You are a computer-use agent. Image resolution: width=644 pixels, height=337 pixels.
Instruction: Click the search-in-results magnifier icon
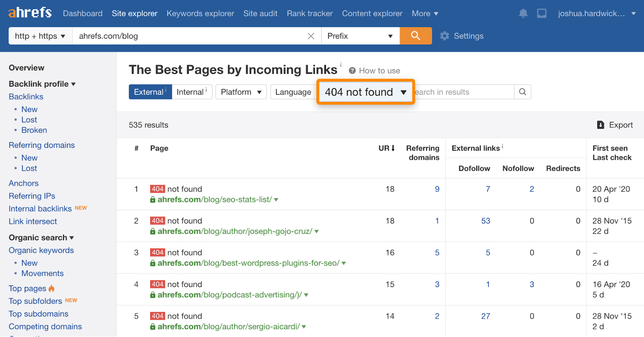pyautogui.click(x=522, y=92)
